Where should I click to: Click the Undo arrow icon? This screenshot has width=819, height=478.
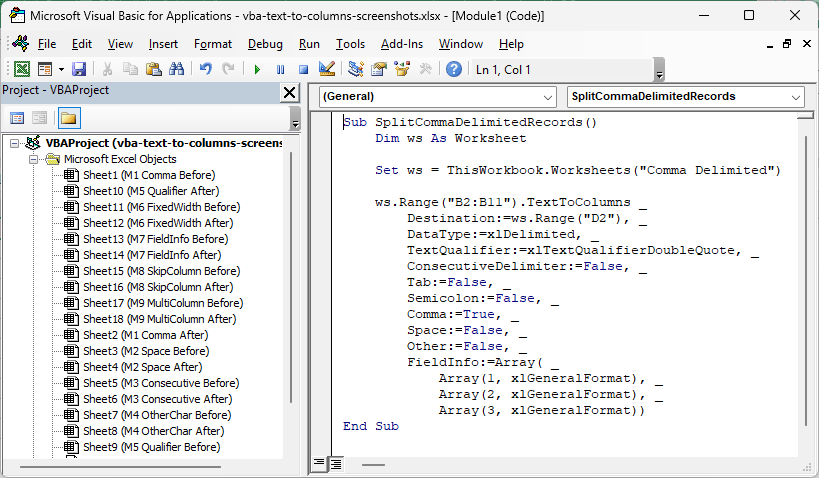205,69
